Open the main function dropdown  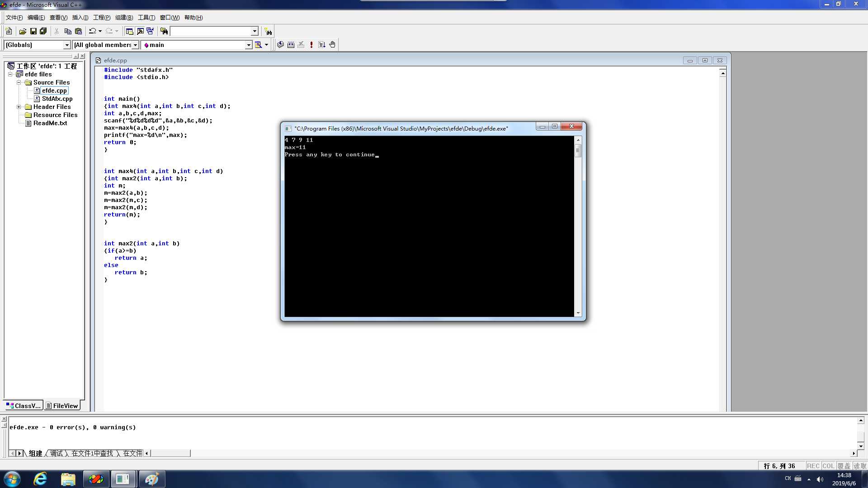248,45
